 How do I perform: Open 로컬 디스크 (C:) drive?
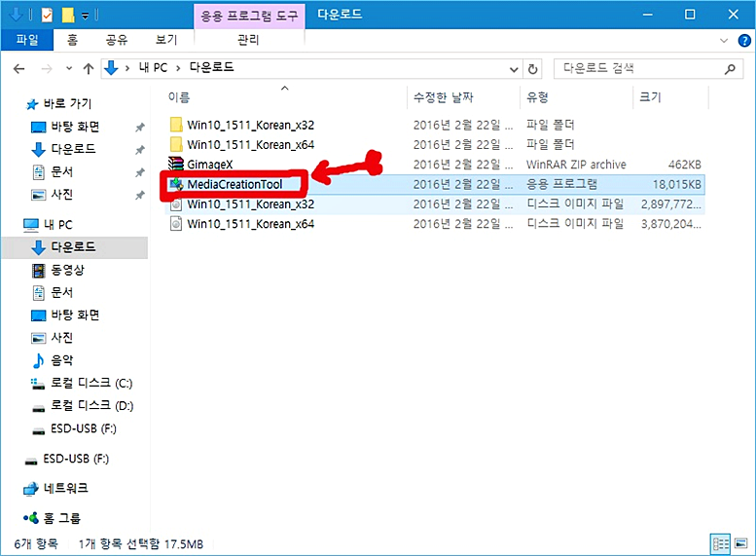(x=91, y=384)
